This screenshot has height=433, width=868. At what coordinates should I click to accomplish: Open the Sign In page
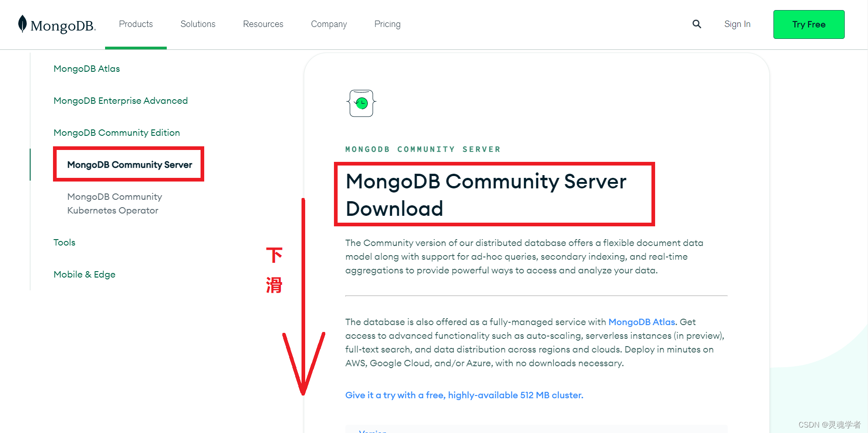(737, 24)
